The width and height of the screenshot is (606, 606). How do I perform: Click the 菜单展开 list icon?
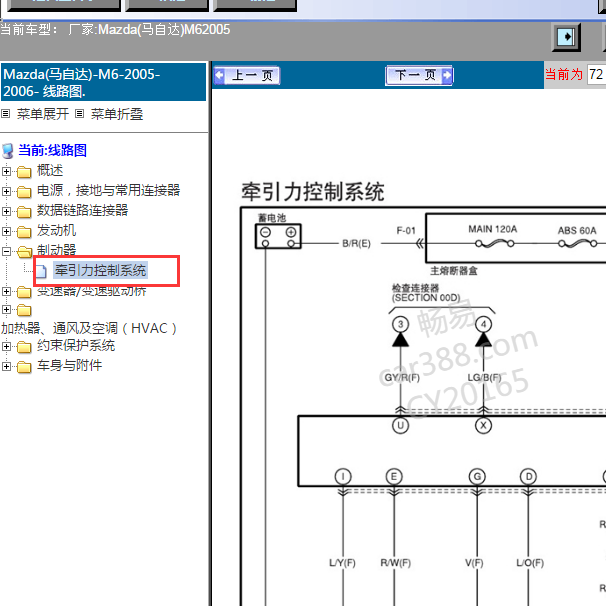click(5, 114)
